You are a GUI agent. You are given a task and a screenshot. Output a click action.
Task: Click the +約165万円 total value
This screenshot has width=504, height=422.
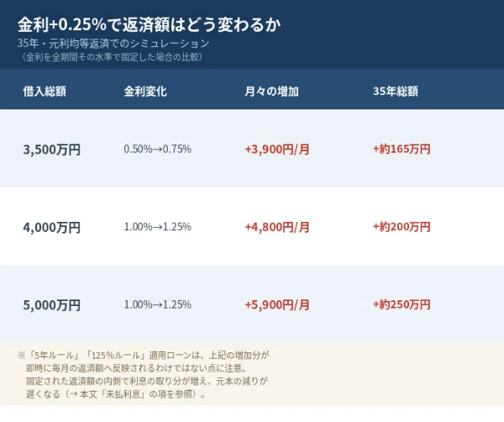click(x=402, y=149)
